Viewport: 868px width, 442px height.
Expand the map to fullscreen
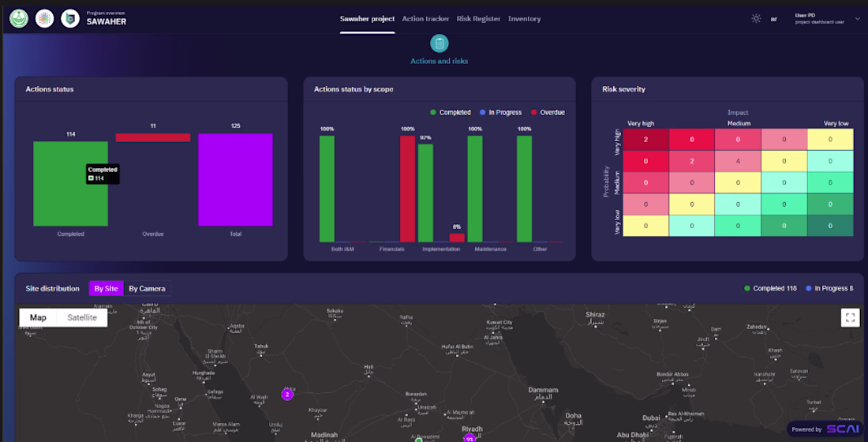pyautogui.click(x=851, y=317)
